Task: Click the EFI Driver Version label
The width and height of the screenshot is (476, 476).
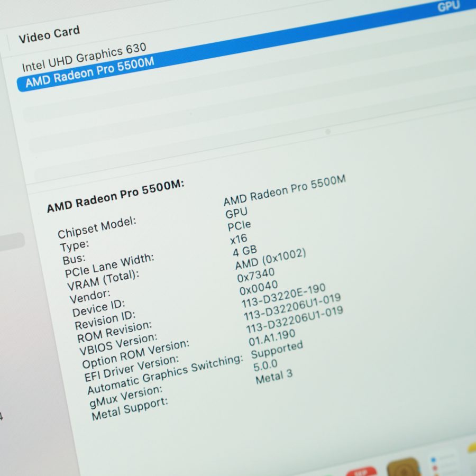Action: click(x=132, y=368)
